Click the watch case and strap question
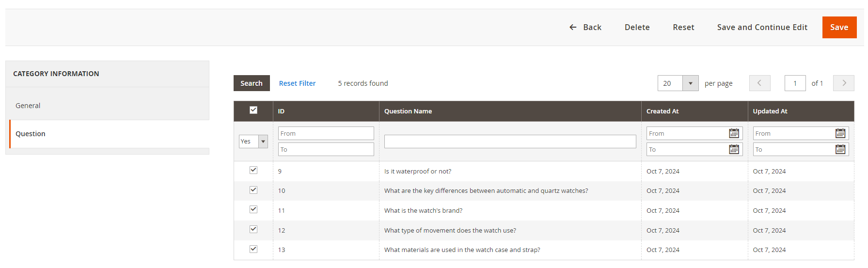This screenshot has height=268, width=868. (462, 250)
